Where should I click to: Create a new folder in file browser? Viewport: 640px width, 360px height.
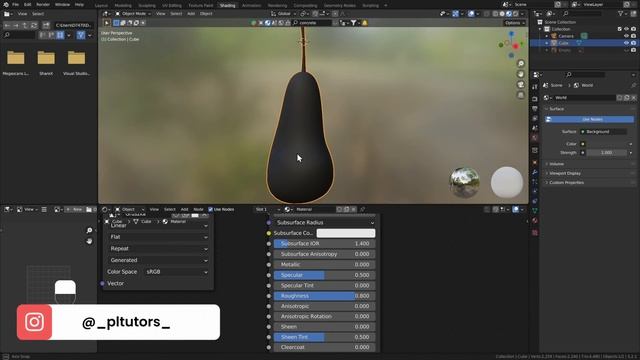(46, 25)
